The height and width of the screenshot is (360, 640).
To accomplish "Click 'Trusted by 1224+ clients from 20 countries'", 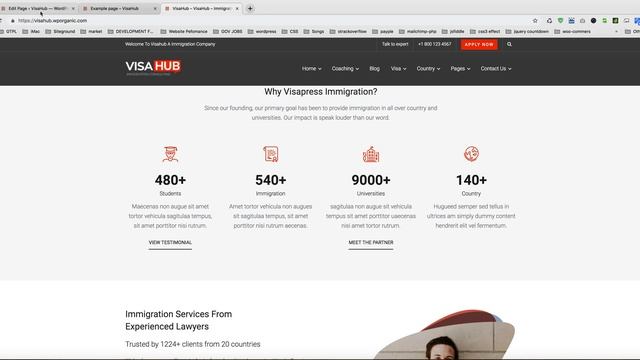I will point(193,344).
